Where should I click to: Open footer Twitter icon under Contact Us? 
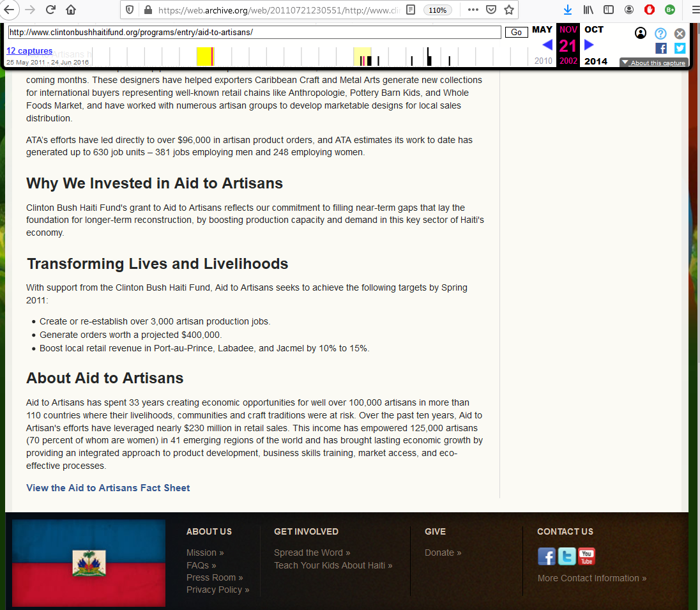[567, 556]
